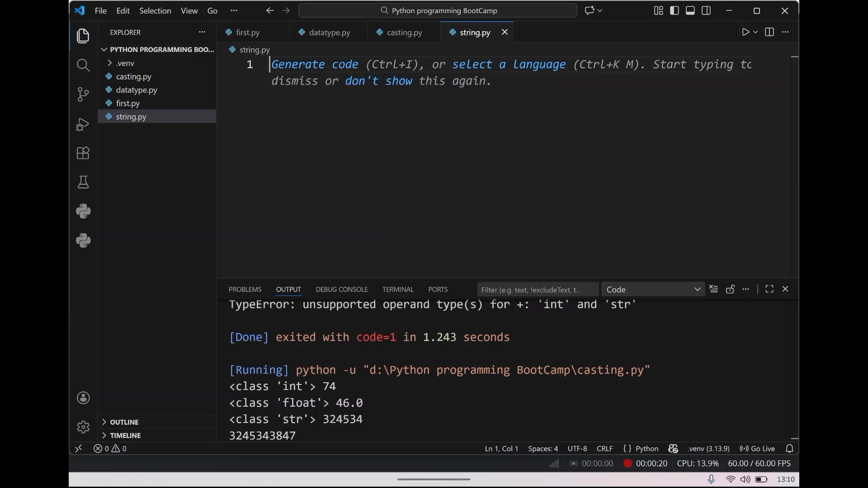Open the View menu
868x488 pixels.
coord(189,11)
